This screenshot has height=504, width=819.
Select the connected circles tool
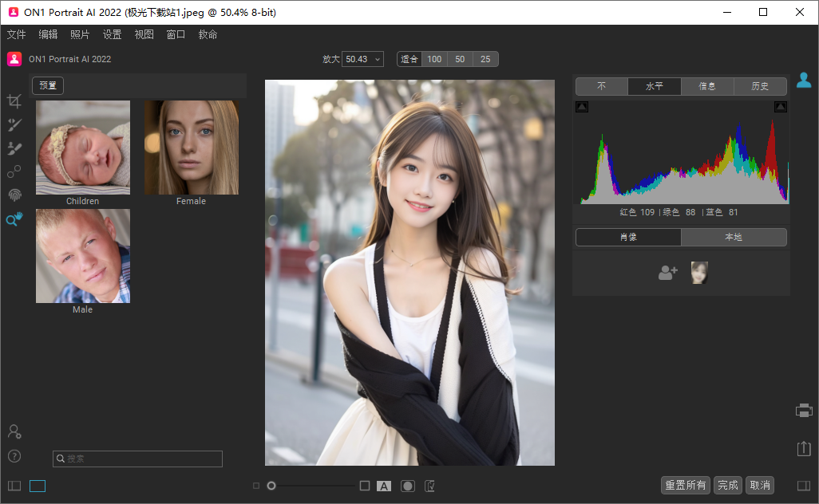click(x=14, y=171)
